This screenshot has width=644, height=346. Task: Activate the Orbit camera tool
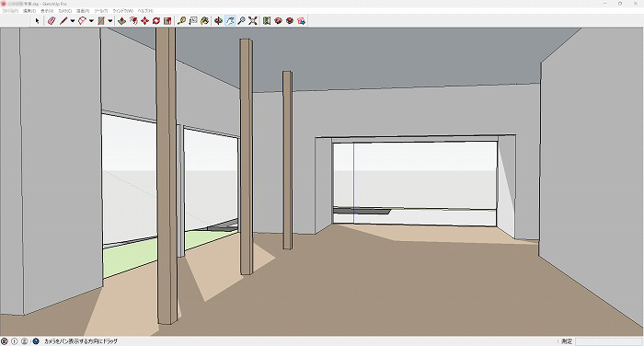pos(219,20)
